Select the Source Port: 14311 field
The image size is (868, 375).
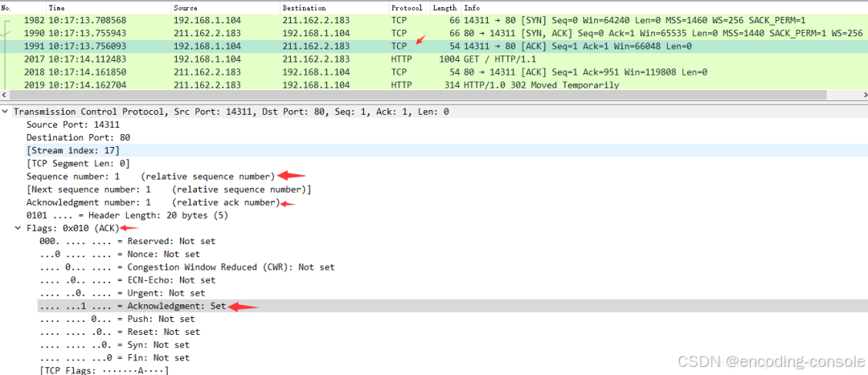tap(73, 125)
